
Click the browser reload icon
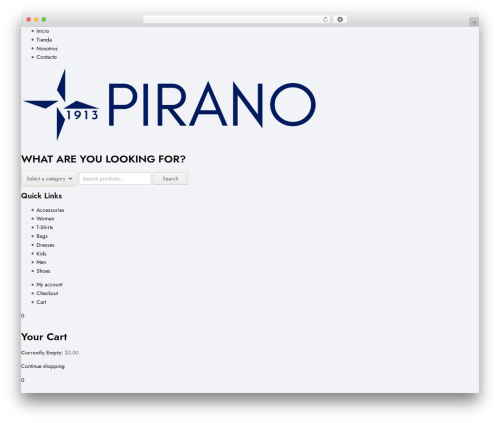pyautogui.click(x=325, y=20)
